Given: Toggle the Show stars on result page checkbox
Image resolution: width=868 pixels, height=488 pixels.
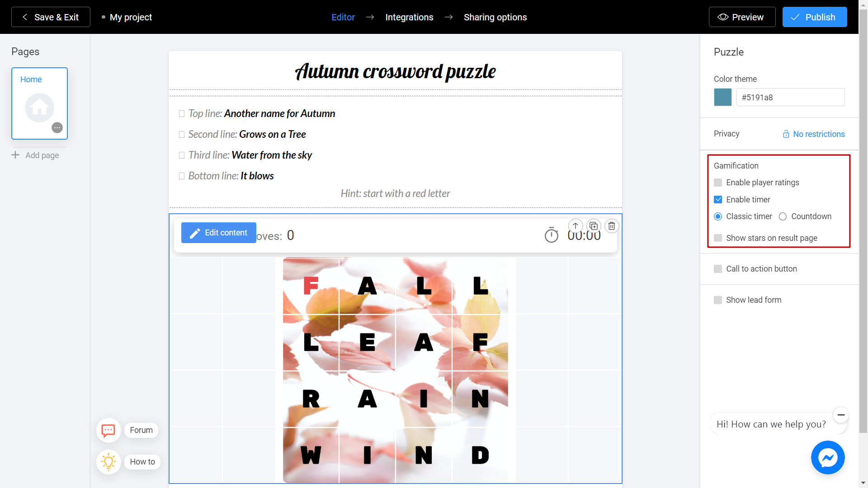Looking at the screenshot, I should 718,238.
